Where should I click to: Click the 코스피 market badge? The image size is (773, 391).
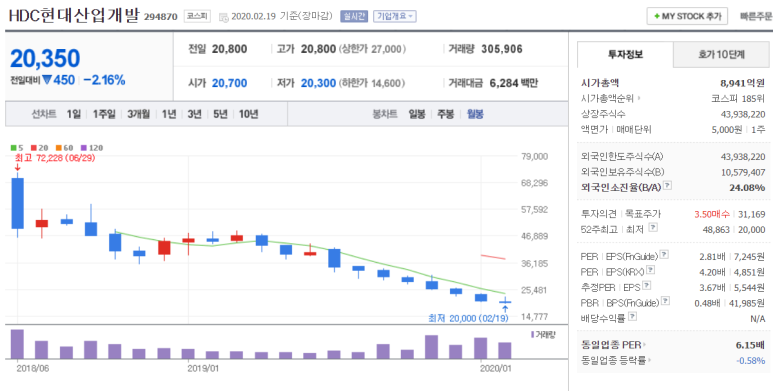click(197, 16)
